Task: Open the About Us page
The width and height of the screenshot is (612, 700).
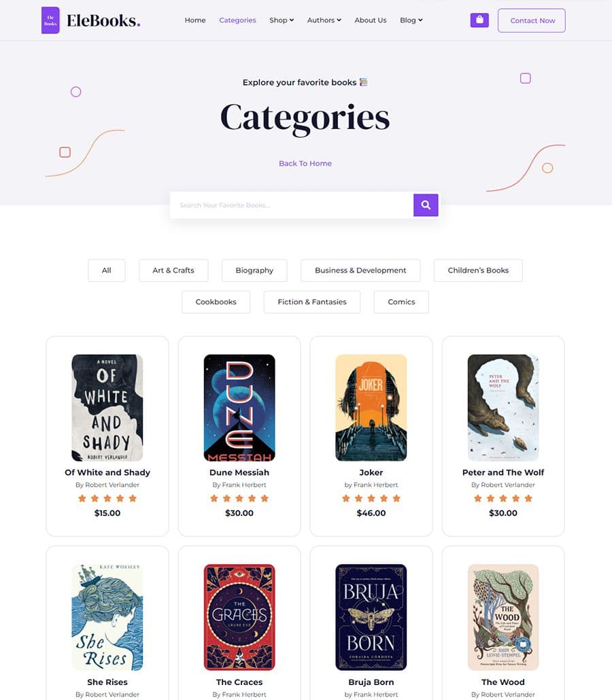Action: coord(371,20)
